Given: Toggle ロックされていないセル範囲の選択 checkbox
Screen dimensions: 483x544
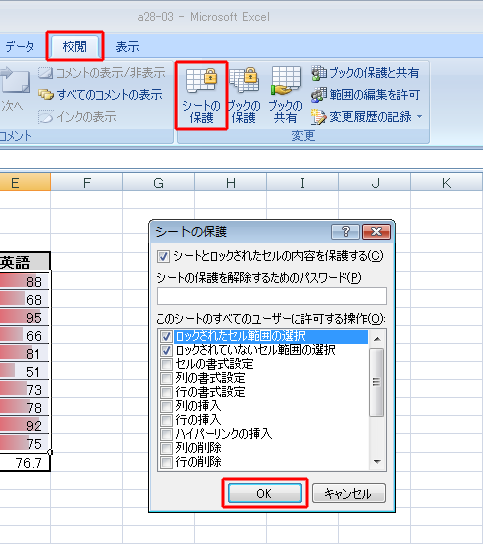Looking at the screenshot, I should click(x=166, y=350).
